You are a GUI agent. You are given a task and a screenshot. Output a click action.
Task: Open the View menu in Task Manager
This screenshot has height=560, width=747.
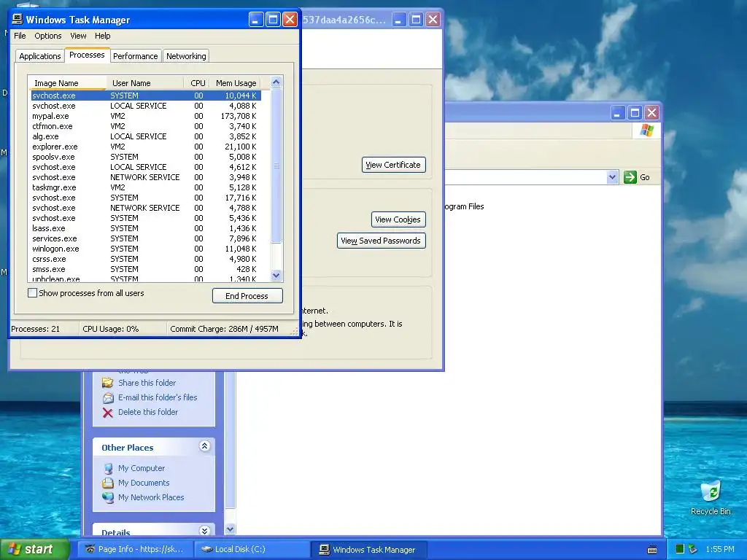click(x=78, y=36)
